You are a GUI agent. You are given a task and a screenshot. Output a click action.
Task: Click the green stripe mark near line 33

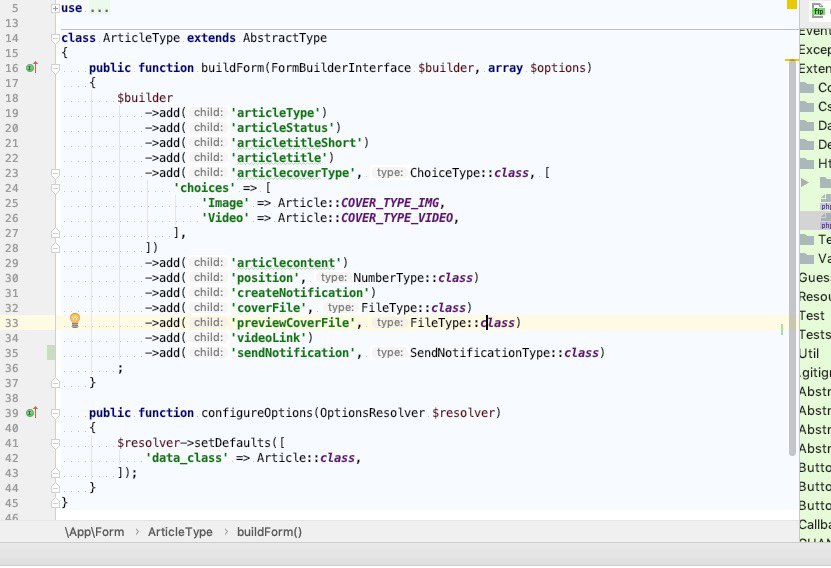(x=782, y=329)
